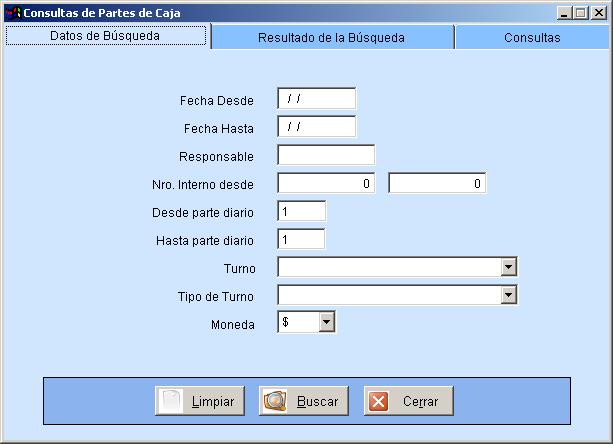The image size is (613, 444).
Task: Open the Consultas tab
Action: pyautogui.click(x=532, y=37)
